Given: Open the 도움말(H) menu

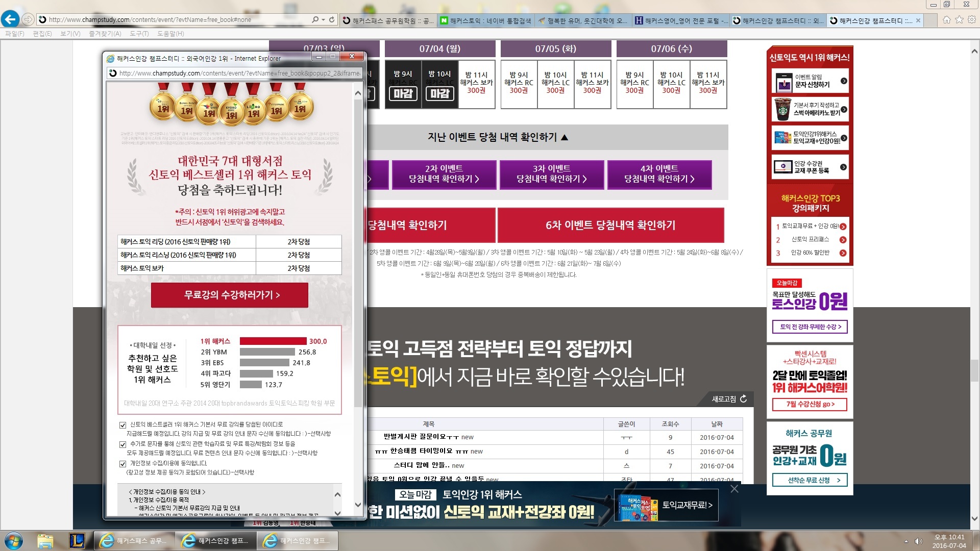Looking at the screenshot, I should click(x=170, y=34).
